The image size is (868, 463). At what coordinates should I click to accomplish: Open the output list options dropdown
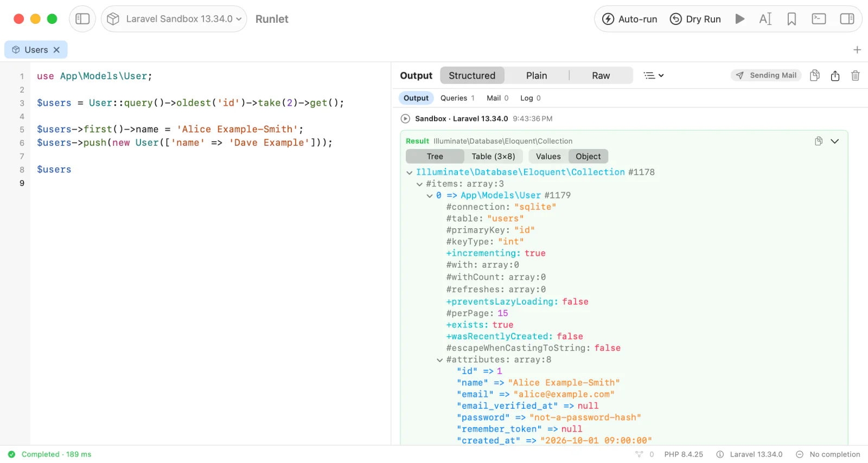654,75
